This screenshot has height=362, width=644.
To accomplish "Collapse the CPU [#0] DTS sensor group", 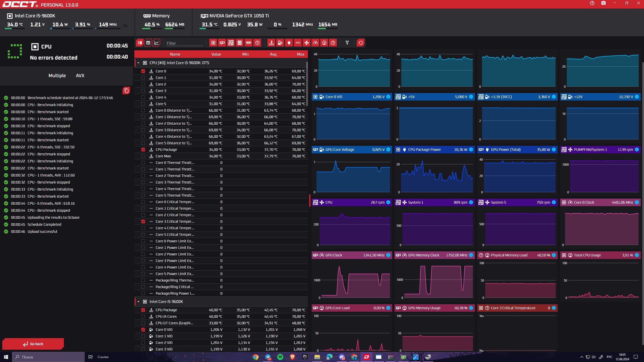I will [x=138, y=63].
